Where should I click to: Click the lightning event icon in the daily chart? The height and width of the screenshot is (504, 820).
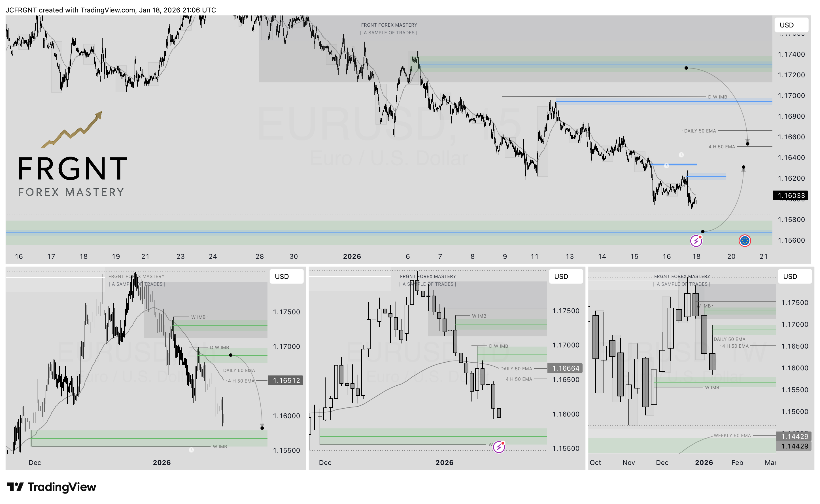point(499,447)
